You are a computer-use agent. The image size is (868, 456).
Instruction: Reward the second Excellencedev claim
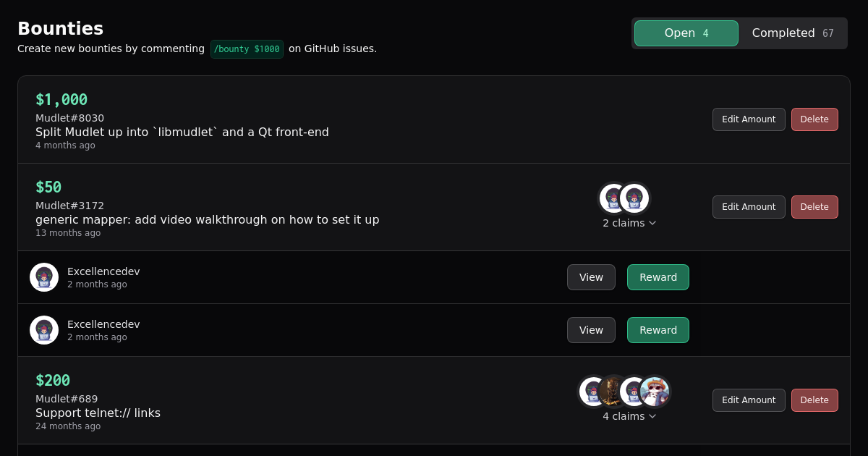tap(658, 330)
